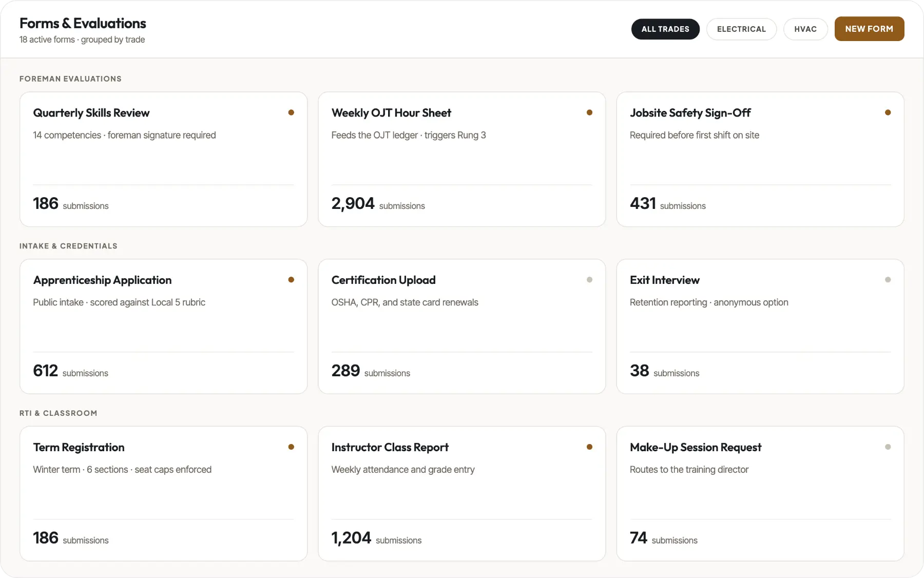Screen dimensions: 924x578
Task: Click the Forms & Evaluations page title
Action: click(x=83, y=24)
